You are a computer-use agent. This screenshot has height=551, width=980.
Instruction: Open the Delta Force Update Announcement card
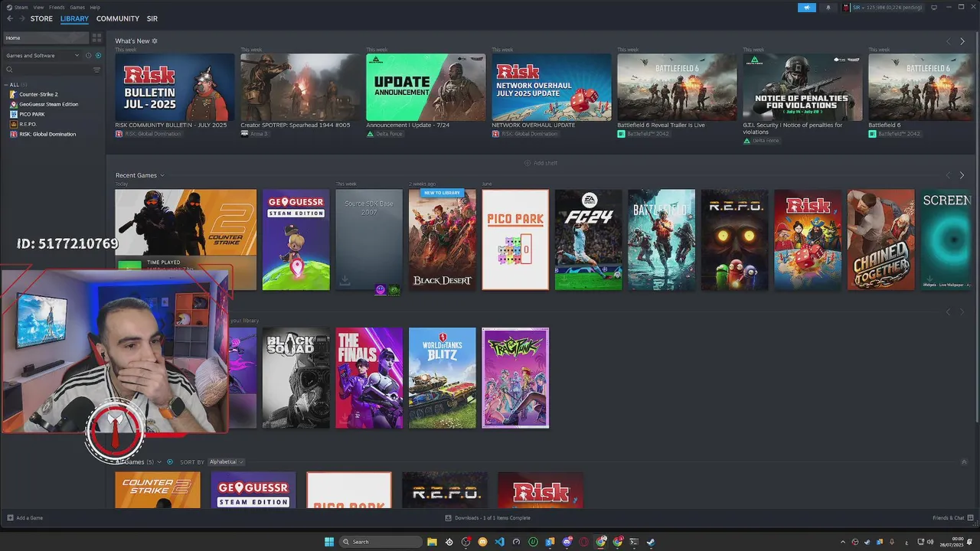tap(426, 87)
